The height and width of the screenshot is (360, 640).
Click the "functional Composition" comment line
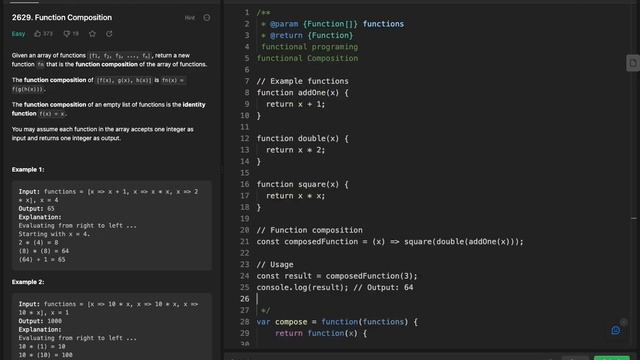(x=307, y=58)
